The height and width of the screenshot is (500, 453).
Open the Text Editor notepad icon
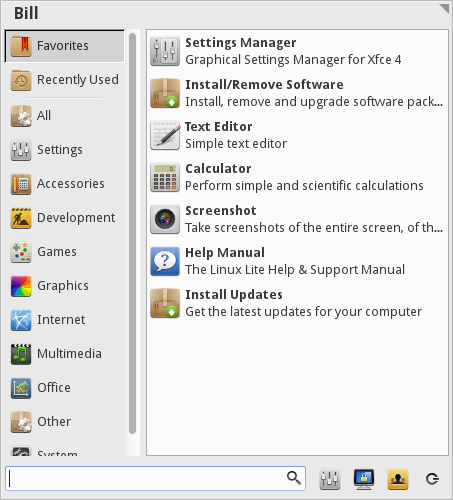[x=165, y=135]
